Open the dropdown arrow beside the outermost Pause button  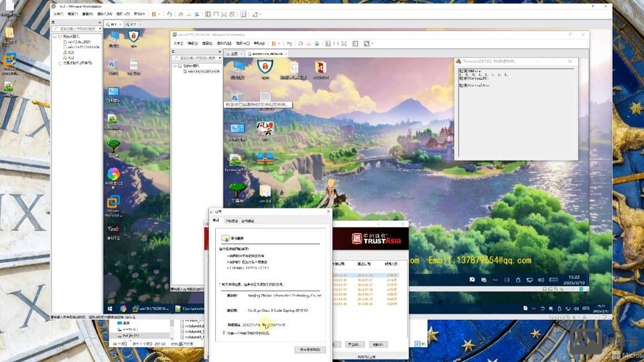(161, 14)
